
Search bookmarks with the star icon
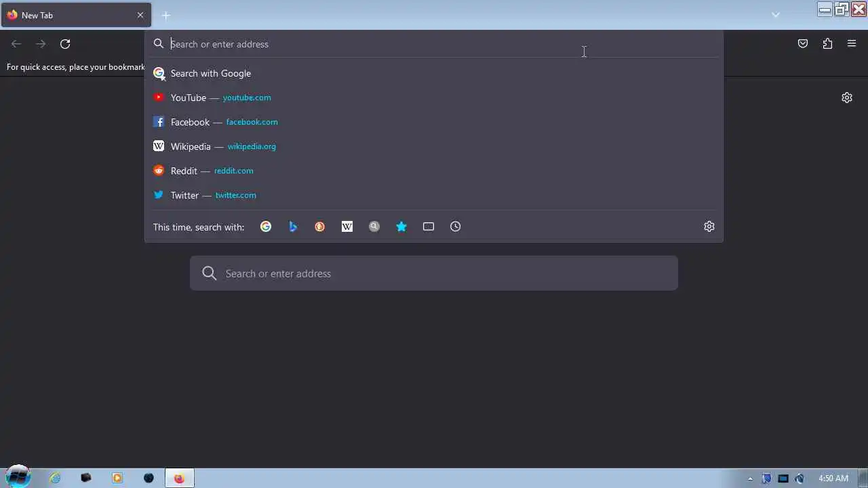(401, 226)
